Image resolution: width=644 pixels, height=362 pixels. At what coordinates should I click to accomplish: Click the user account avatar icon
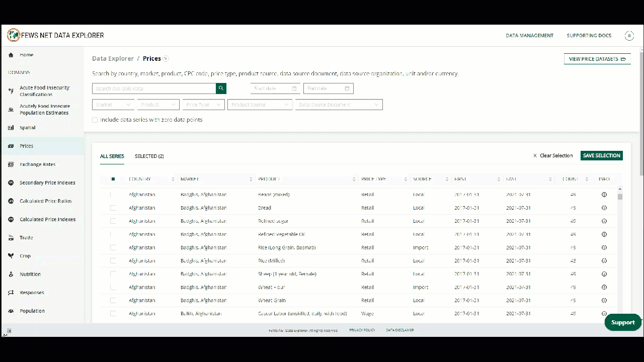pos(629,36)
